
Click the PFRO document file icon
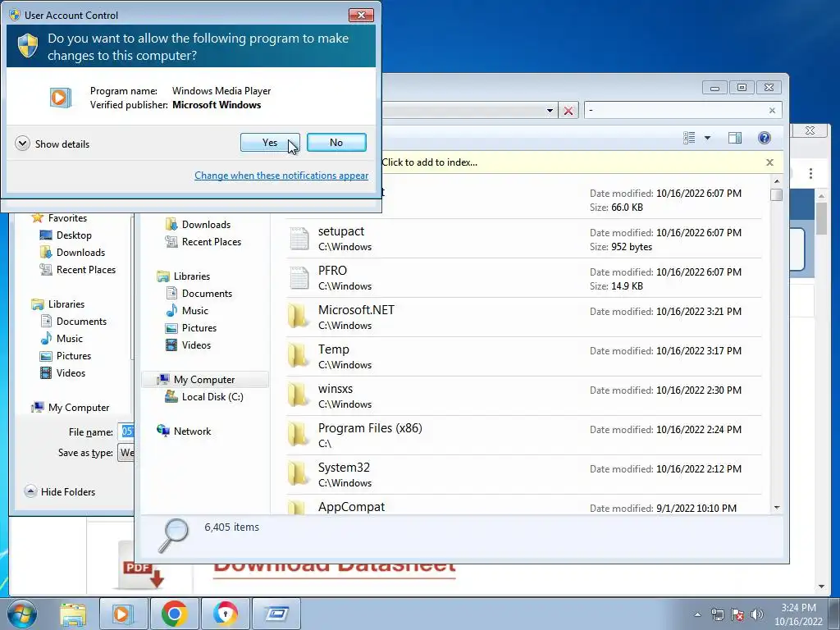(299, 278)
